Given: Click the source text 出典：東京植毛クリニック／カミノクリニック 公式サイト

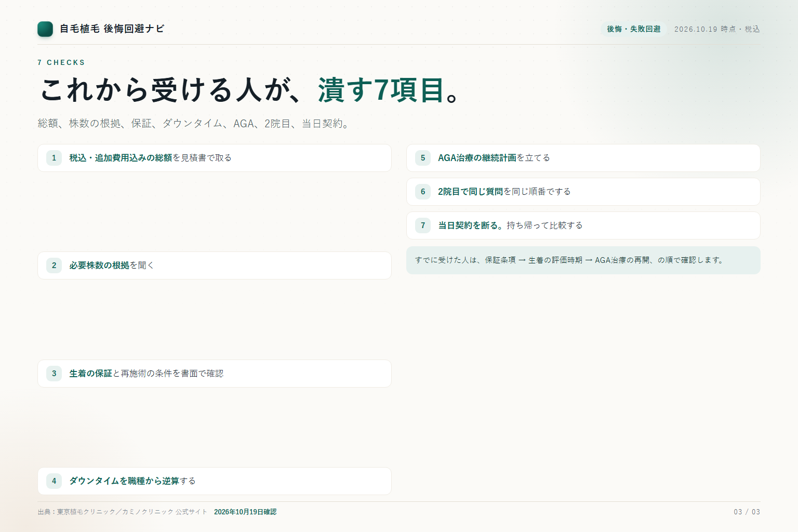Looking at the screenshot, I should pos(123,512).
